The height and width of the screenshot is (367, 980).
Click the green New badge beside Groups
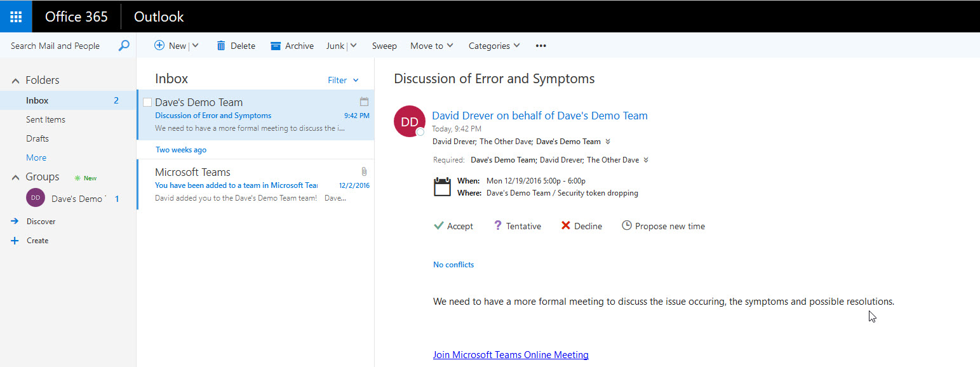(x=86, y=178)
